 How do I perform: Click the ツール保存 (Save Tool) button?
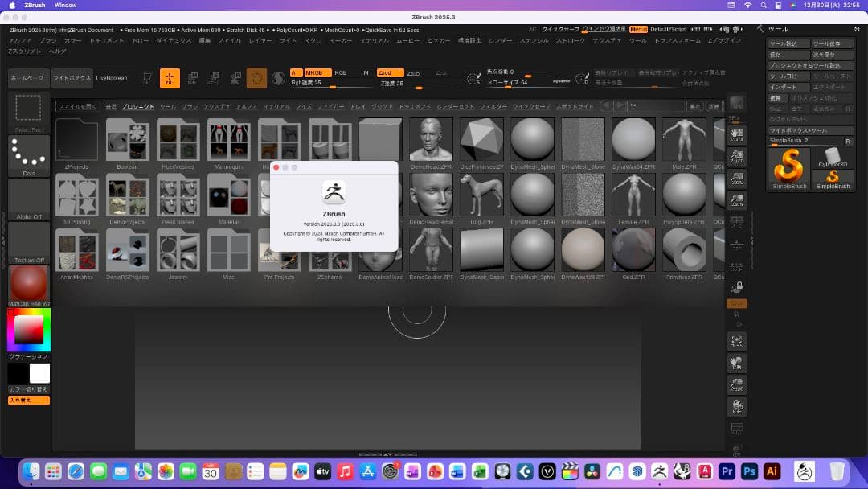[x=832, y=43]
